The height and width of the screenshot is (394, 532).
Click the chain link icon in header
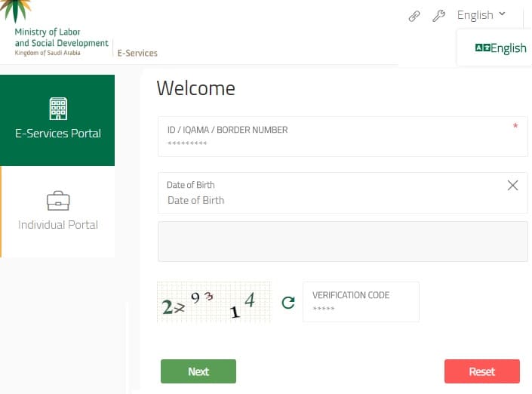click(414, 16)
